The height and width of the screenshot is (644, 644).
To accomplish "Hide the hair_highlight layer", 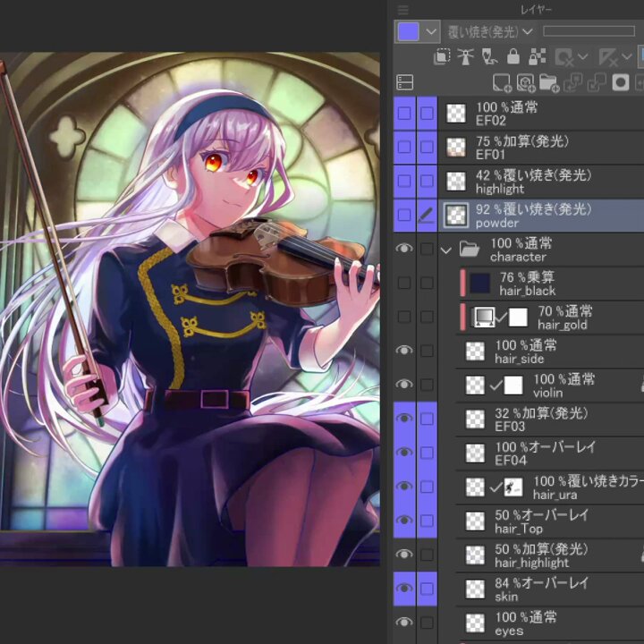I will click(404, 555).
